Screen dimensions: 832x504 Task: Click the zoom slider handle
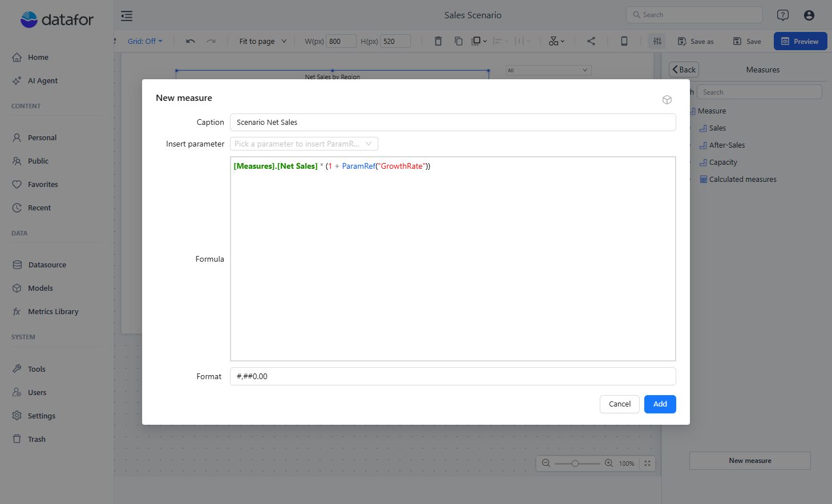point(575,464)
